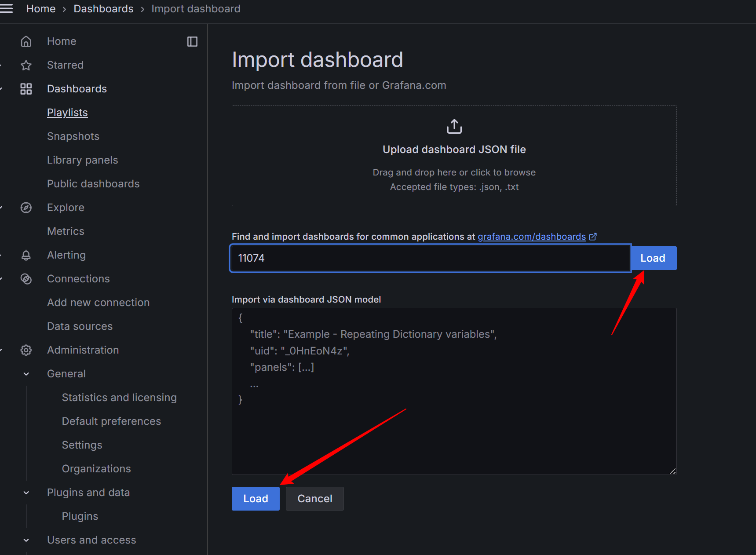Click the Starred star icon
The height and width of the screenshot is (555, 756).
[26, 65]
